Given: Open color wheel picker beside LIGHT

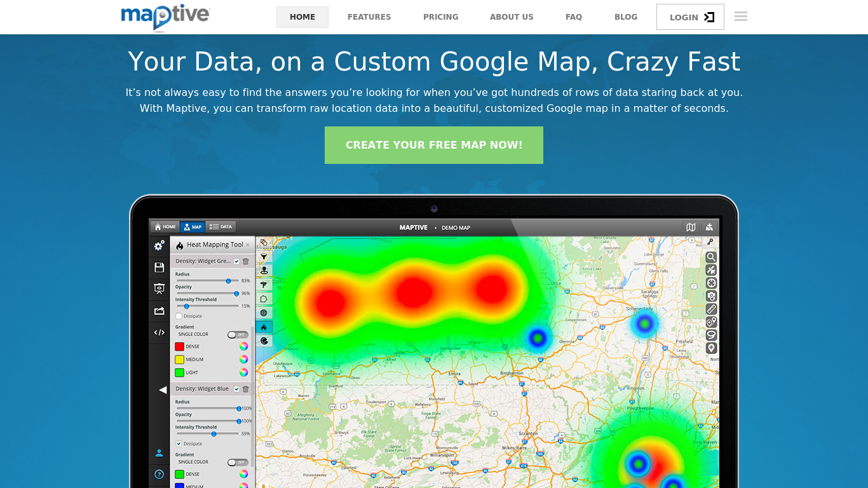Looking at the screenshot, I should 243,372.
